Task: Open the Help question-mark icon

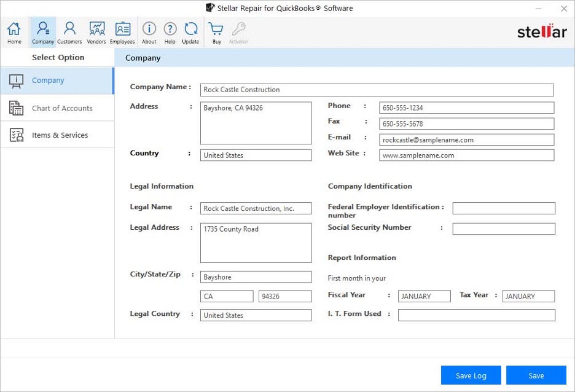Action: [x=170, y=33]
